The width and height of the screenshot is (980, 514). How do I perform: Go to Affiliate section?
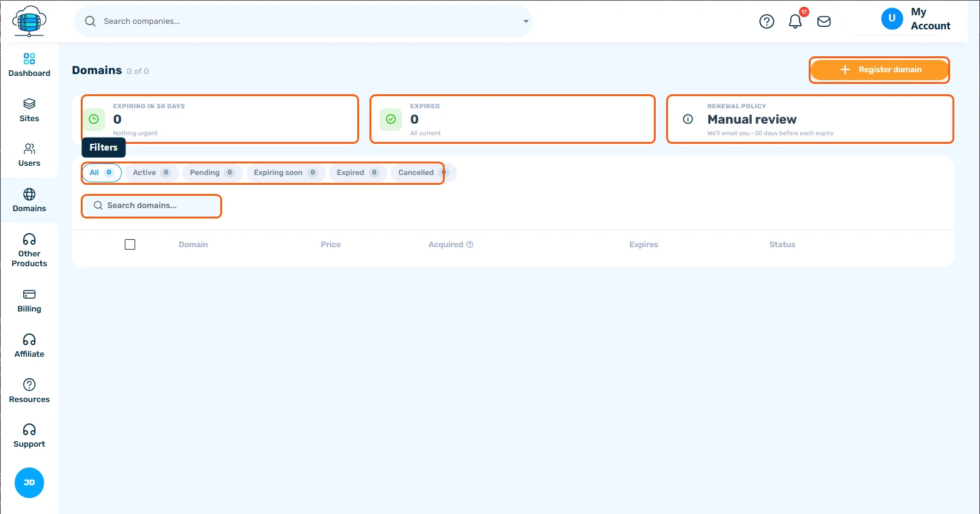tap(29, 346)
